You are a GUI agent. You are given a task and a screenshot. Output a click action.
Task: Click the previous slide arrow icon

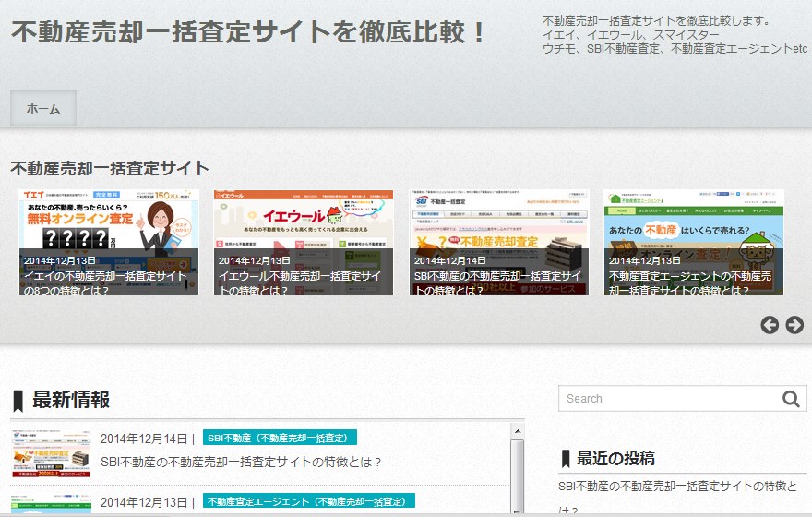click(770, 325)
